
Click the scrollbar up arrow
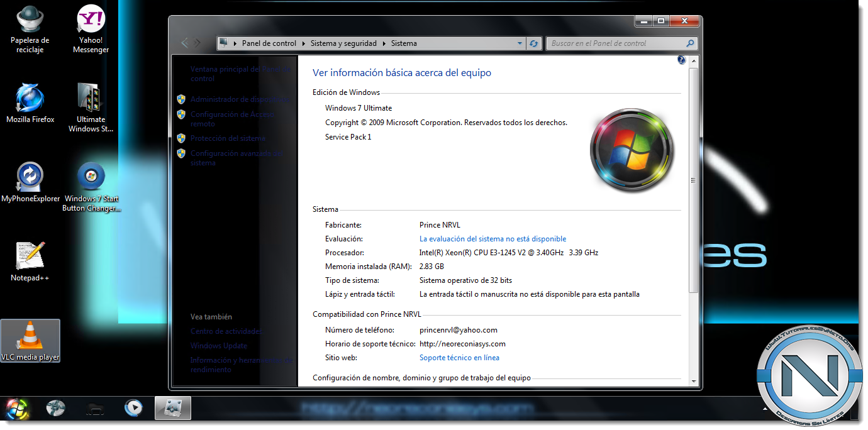coord(693,60)
